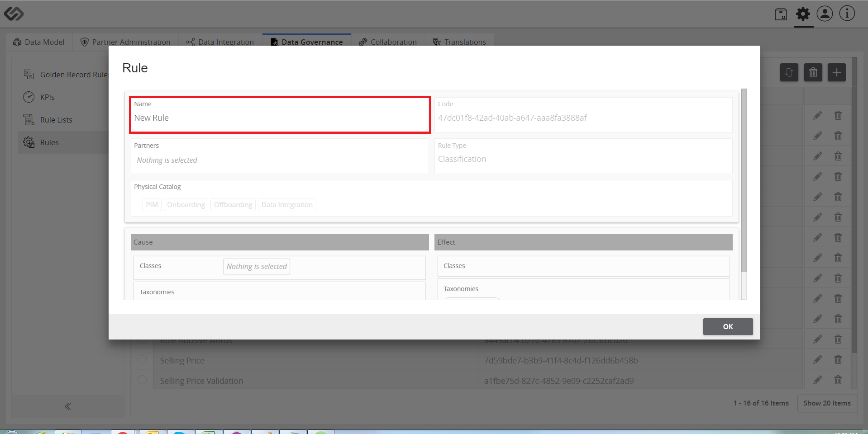Click the delete trash button above the list
Viewport: 868px width, 434px height.
813,72
